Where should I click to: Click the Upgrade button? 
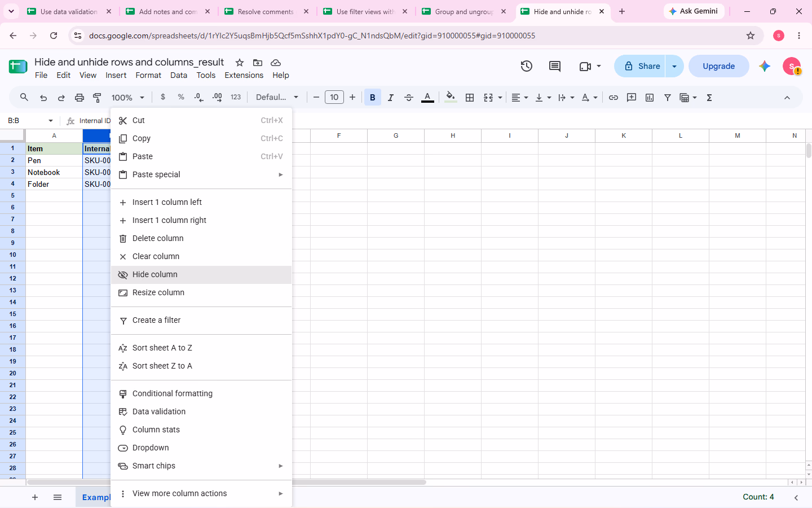(x=718, y=66)
